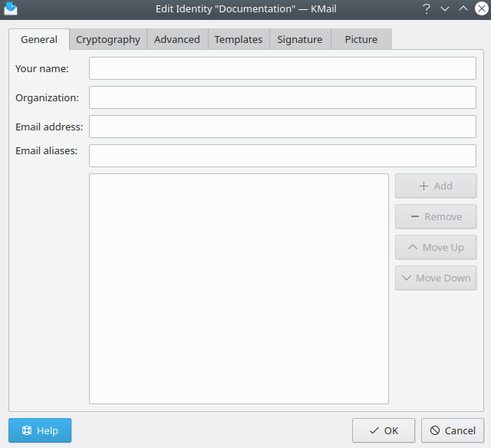
Task: Maximize the dialog with the up chevron icon
Action: (463, 9)
